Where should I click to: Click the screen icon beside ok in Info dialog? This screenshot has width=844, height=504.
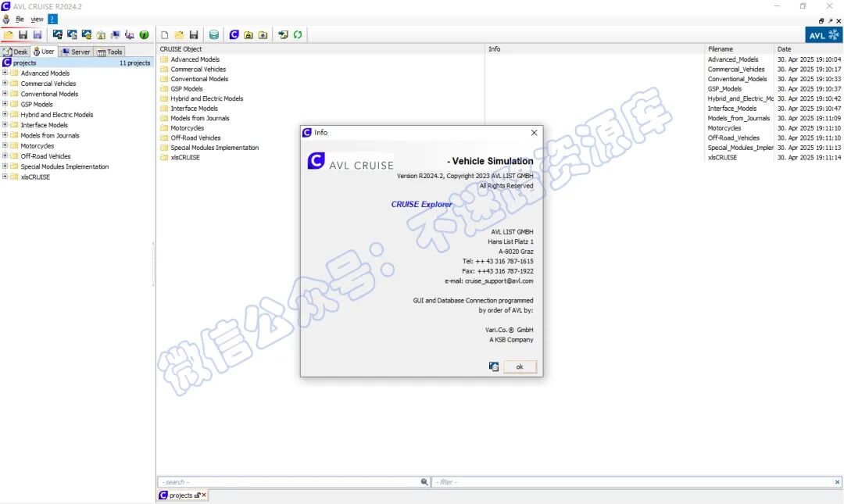pos(494,366)
